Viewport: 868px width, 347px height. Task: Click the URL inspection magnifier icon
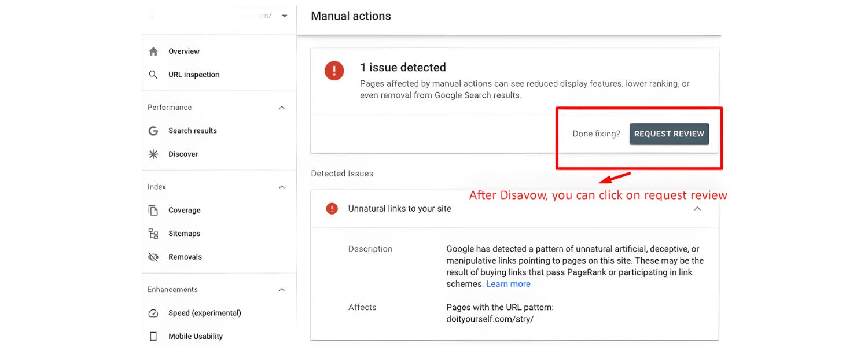153,75
